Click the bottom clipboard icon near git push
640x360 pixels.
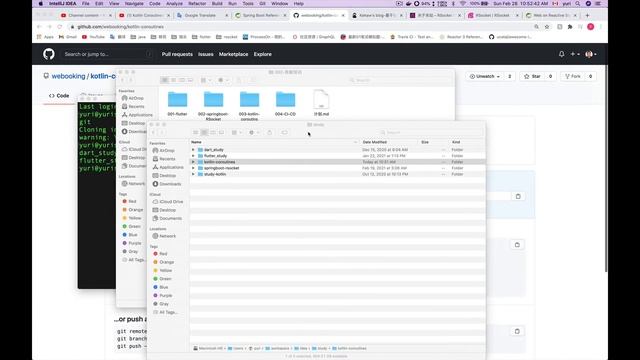coord(517,331)
